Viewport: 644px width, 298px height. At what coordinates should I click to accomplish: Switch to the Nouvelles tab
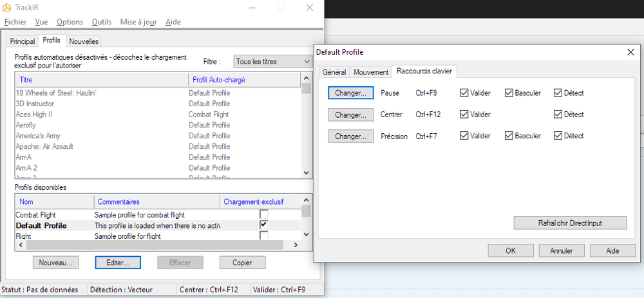(x=84, y=41)
